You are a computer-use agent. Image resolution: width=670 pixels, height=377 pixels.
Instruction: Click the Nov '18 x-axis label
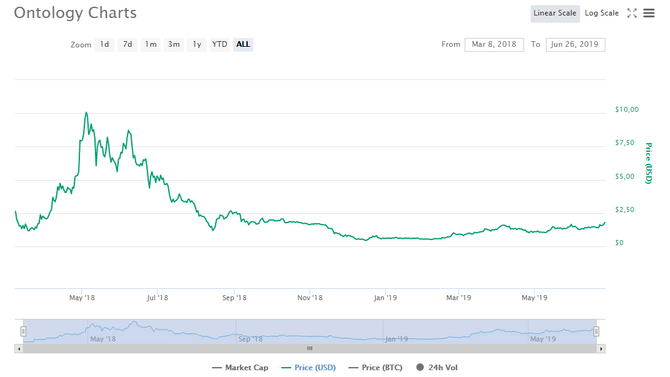[x=310, y=298]
